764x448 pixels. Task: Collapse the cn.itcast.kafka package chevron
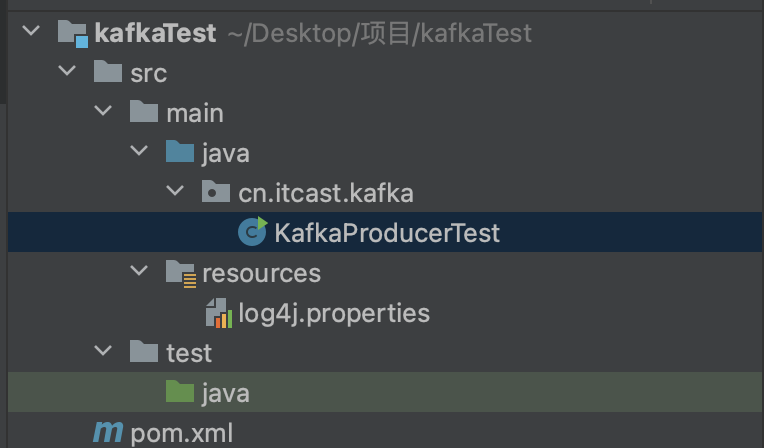[x=175, y=193]
